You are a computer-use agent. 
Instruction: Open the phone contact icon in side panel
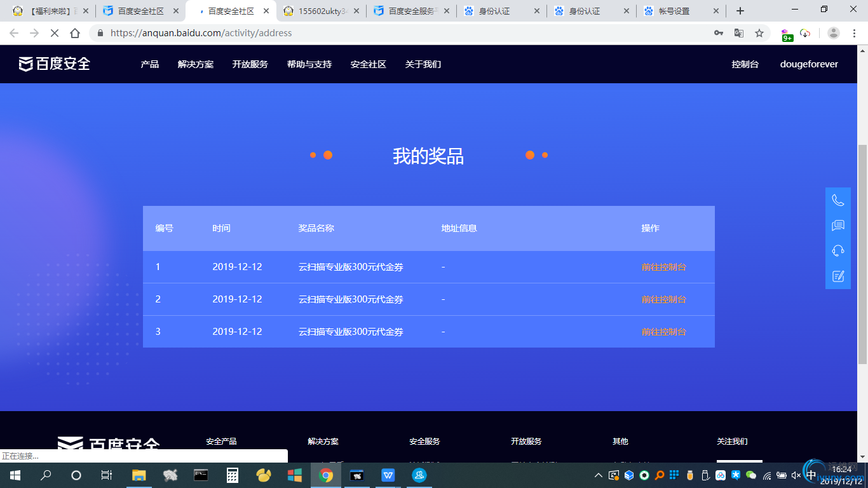[x=838, y=200]
